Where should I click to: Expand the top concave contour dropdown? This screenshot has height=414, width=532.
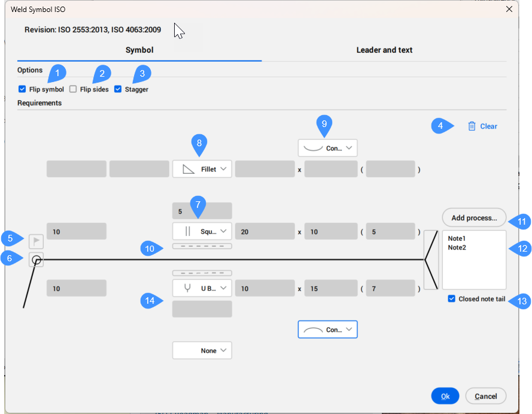point(327,148)
